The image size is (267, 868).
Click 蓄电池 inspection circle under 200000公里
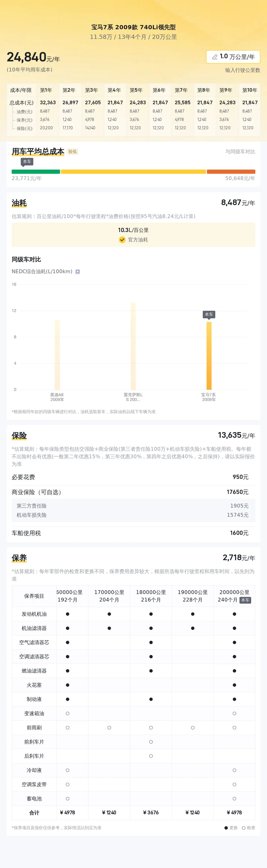point(234,799)
